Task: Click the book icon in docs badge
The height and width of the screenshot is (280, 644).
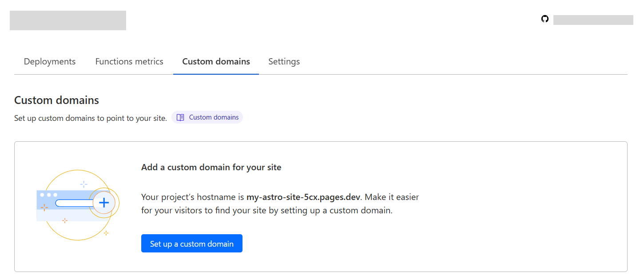Action: [x=180, y=117]
